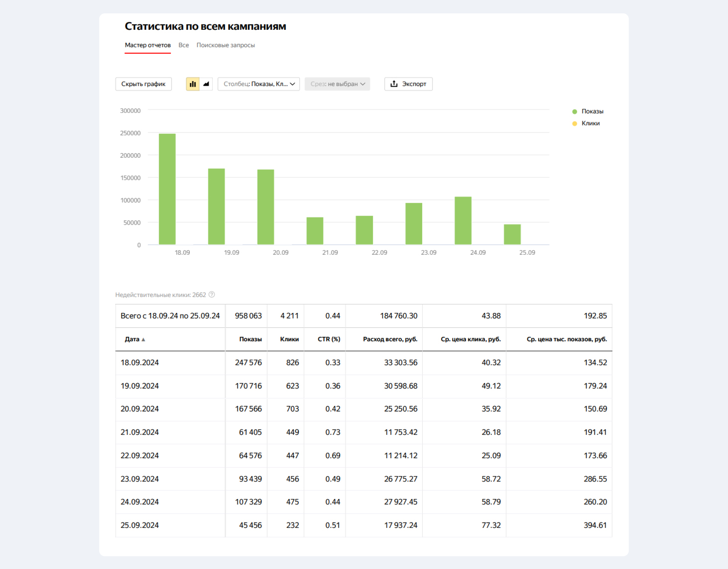
Task: Select row date 25.09.2024
Action: (x=140, y=525)
